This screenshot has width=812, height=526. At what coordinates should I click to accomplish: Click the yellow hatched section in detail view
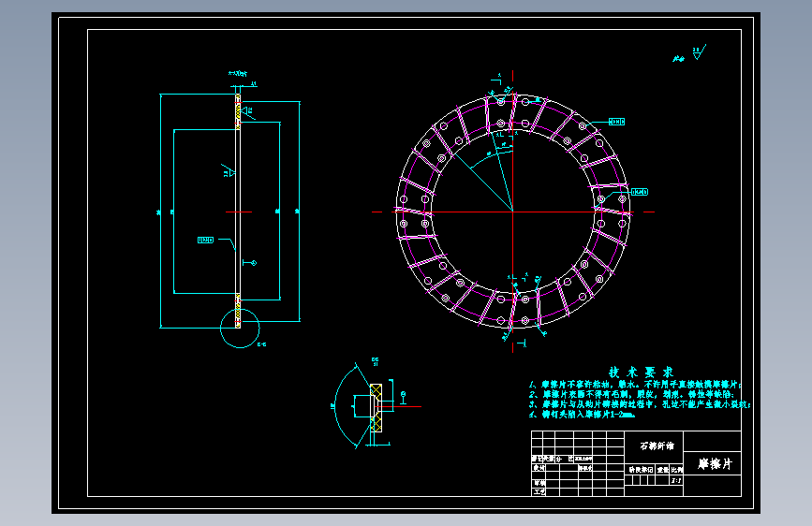[376, 408]
